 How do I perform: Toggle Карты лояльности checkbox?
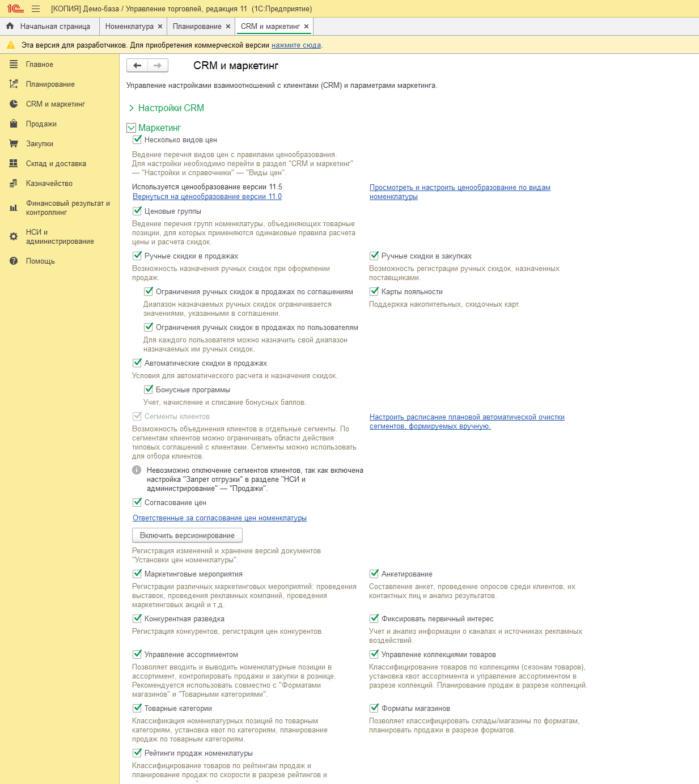[x=374, y=291]
